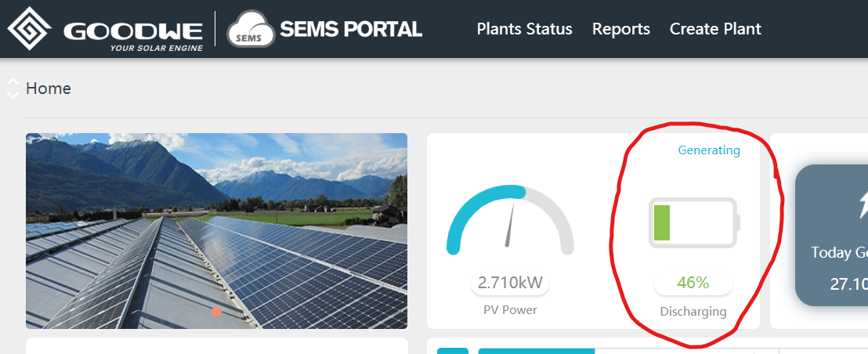868x354 pixels.
Task: Open the Create Plant menu
Action: (715, 29)
